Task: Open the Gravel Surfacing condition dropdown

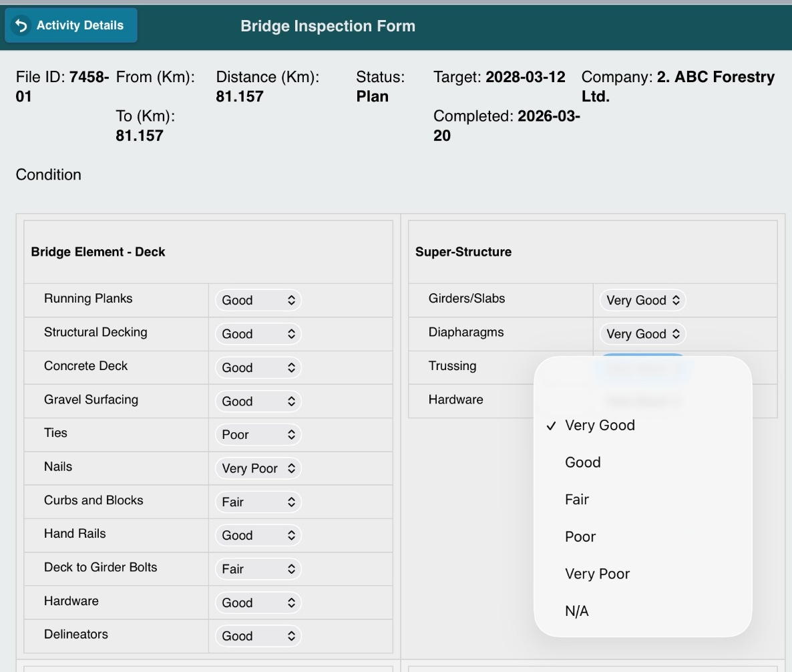Action: click(258, 401)
